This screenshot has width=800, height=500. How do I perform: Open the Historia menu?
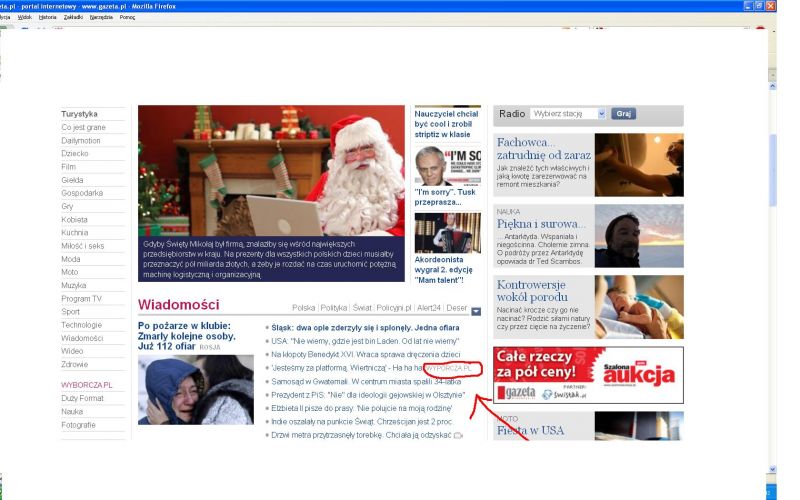click(x=47, y=17)
